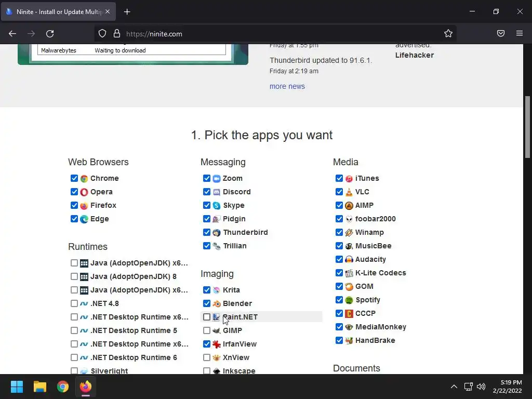Image resolution: width=532 pixels, height=399 pixels.
Task: View site security padlock information
Action: point(117,34)
